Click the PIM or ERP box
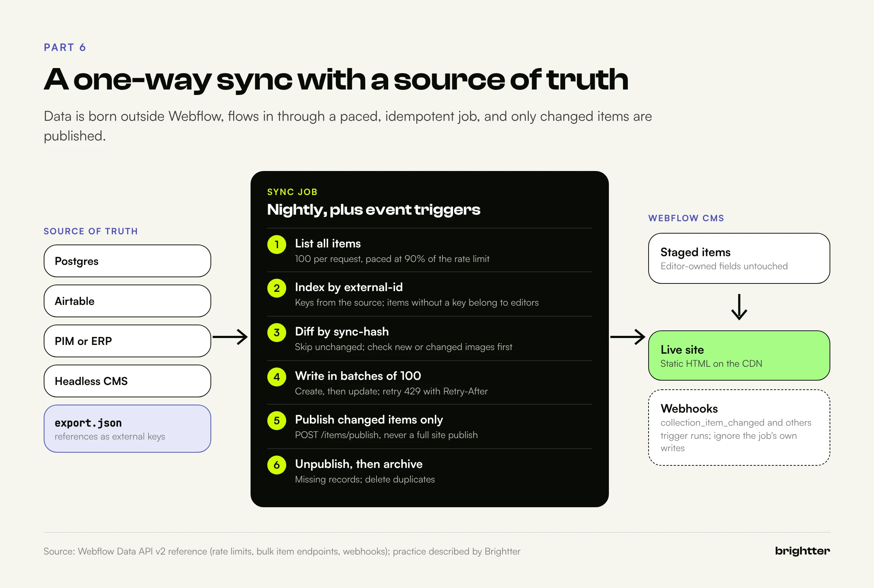 (127, 341)
